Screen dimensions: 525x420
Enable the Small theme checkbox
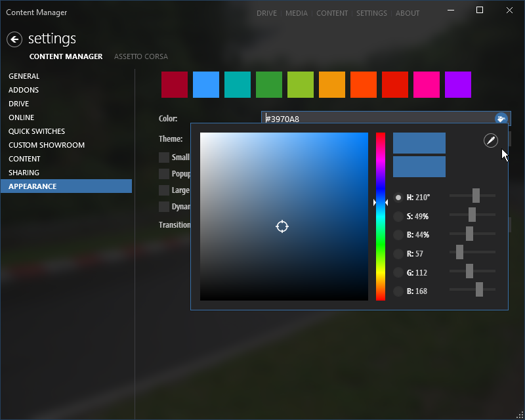click(x=163, y=157)
